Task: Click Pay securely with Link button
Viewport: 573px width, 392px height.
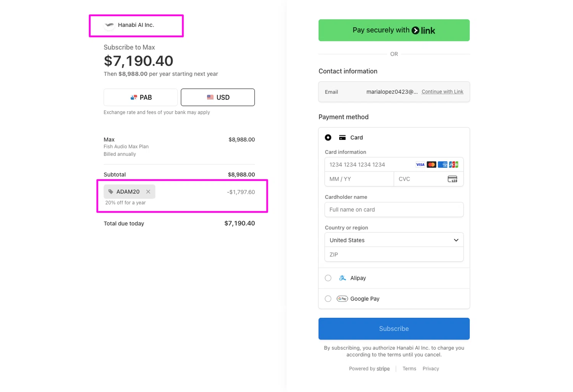Action: [x=394, y=30]
